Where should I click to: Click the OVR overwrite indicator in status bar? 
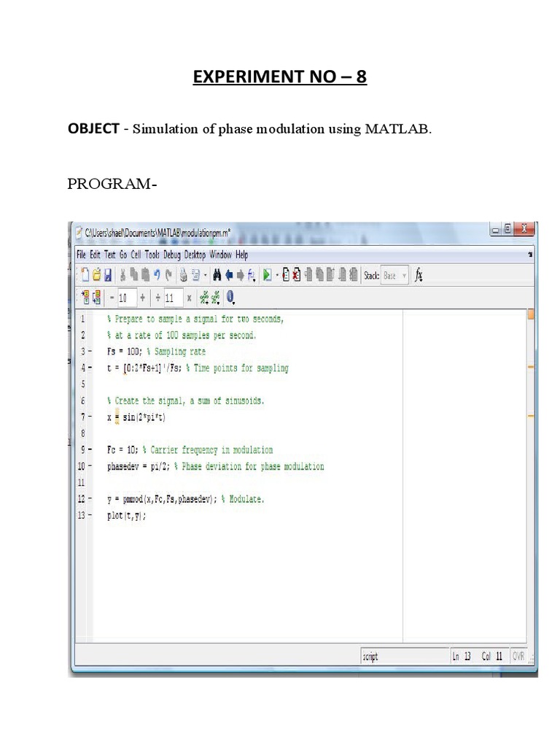pyautogui.click(x=518, y=656)
